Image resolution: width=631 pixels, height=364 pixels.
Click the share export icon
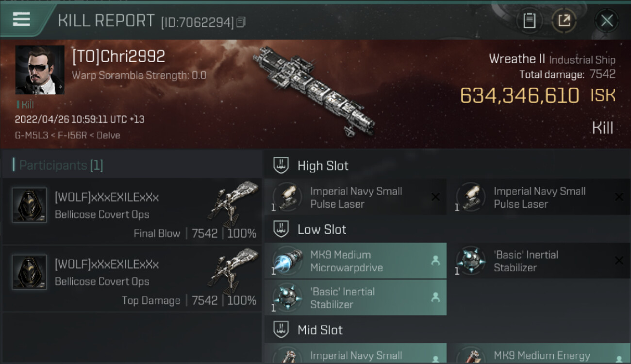[564, 20]
